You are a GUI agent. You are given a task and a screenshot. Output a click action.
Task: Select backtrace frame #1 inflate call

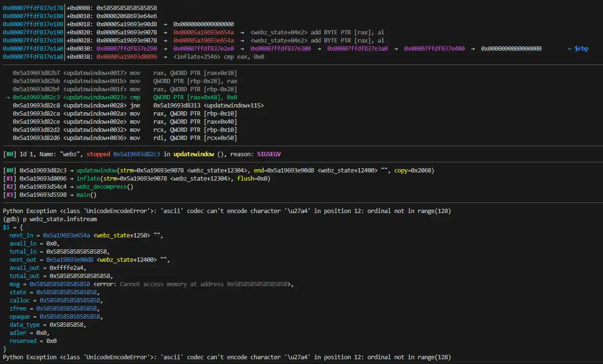(x=88, y=179)
